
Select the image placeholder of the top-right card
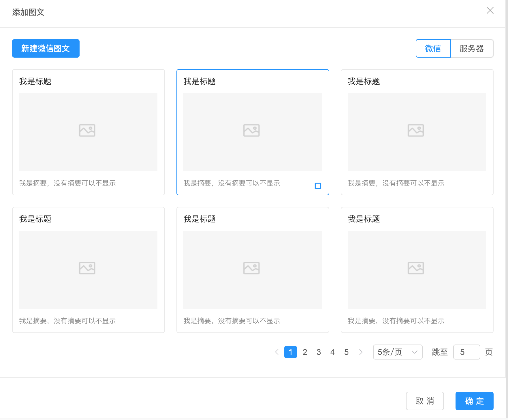click(x=417, y=132)
